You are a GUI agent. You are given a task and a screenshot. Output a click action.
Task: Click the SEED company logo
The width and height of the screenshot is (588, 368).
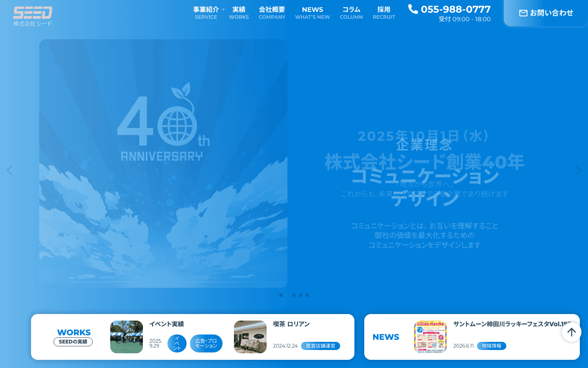click(33, 16)
